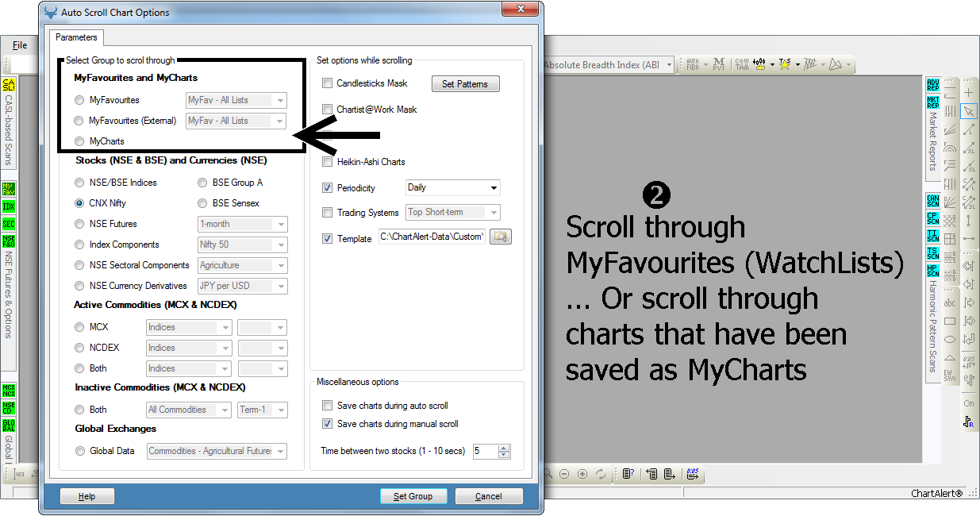Select the MyFavourites (External) radio button
Viewport: 980px width, 516px height.
click(79, 121)
